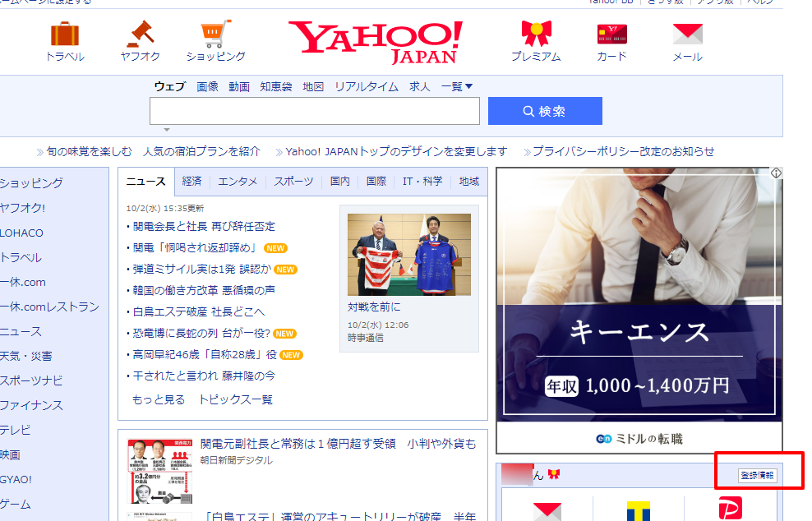Screen dimensions: 812x521
Task: Open the 対戦を前に photo caption
Action: (374, 307)
